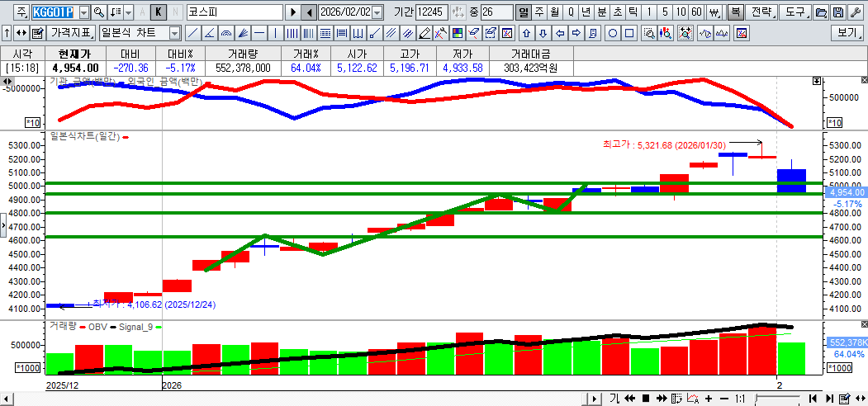Open the date picker dropdown arrow
868x406 pixels.
click(x=377, y=12)
